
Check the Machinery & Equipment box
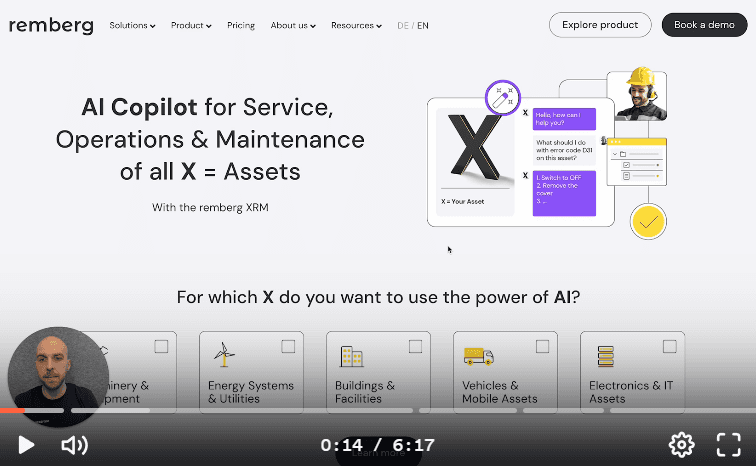click(161, 346)
